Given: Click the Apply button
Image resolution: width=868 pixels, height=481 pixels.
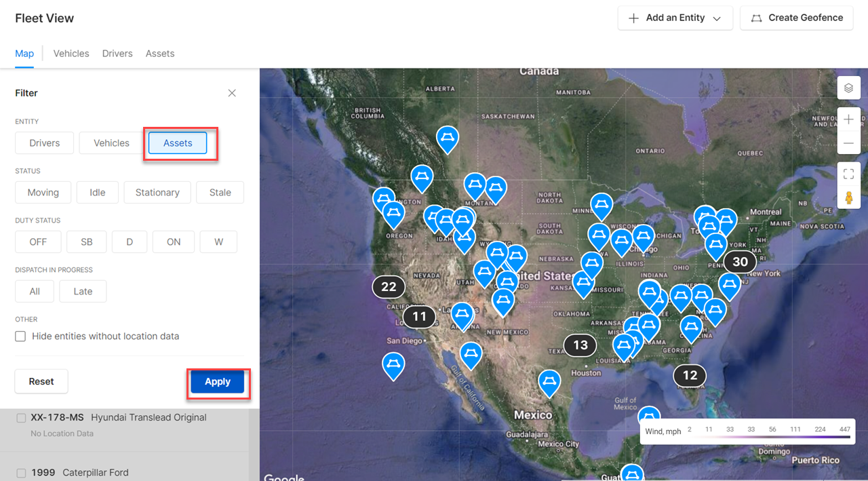Looking at the screenshot, I should [218, 381].
